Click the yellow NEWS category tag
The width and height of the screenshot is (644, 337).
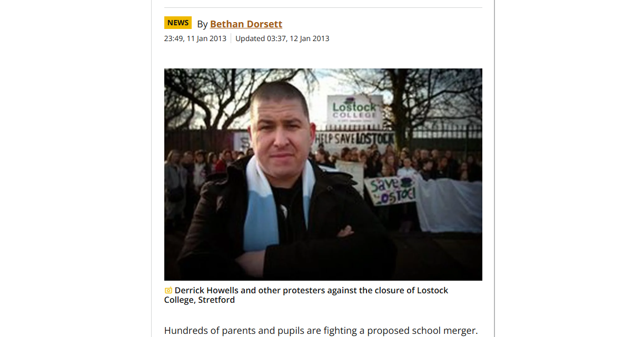pos(178,23)
